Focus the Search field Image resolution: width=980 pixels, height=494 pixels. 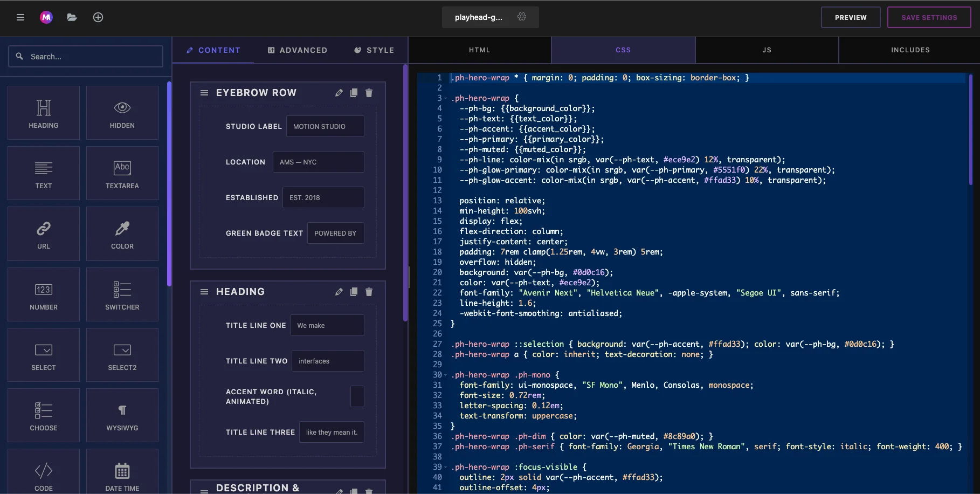click(86, 56)
